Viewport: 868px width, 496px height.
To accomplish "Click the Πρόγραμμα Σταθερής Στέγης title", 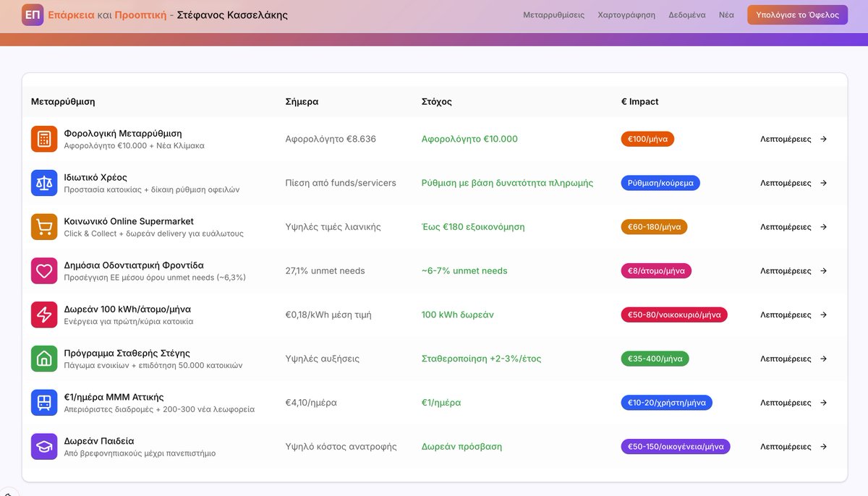I will point(127,353).
